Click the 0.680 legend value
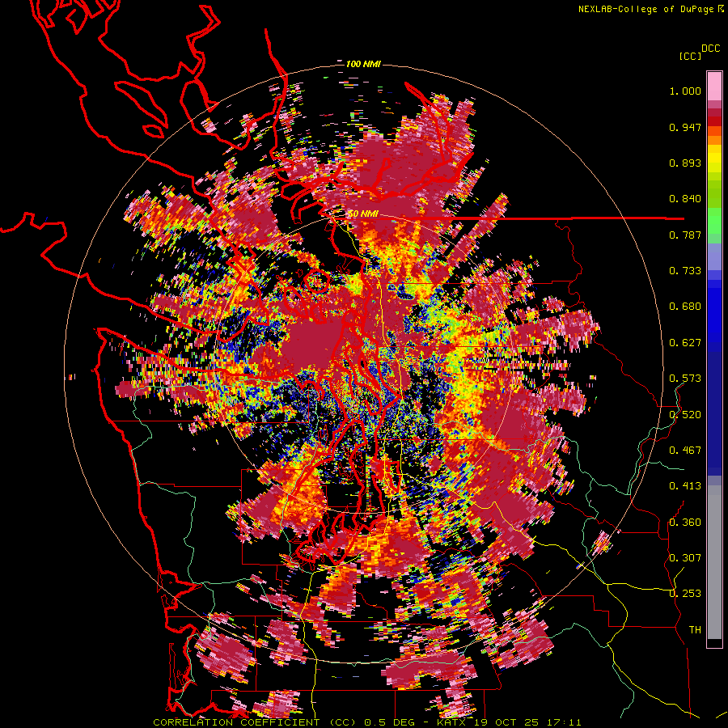Image resolution: width=728 pixels, height=728 pixels. [x=685, y=307]
